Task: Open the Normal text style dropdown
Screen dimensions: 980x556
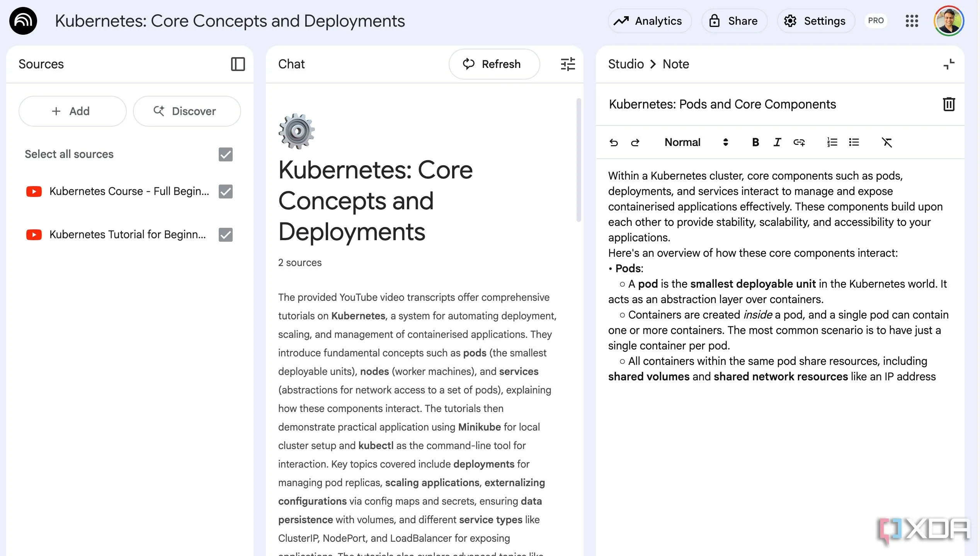Action: (x=696, y=142)
